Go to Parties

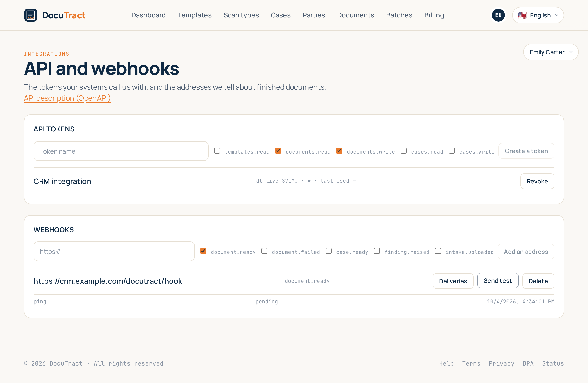pyautogui.click(x=314, y=15)
